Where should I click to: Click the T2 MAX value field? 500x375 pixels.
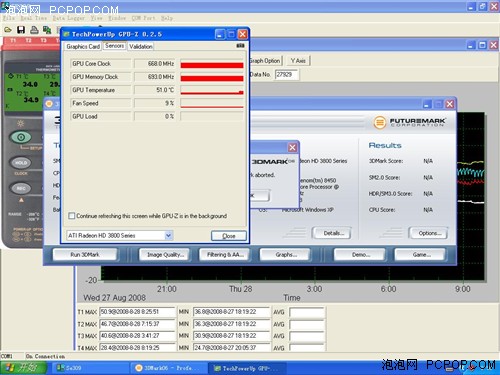coord(137,324)
